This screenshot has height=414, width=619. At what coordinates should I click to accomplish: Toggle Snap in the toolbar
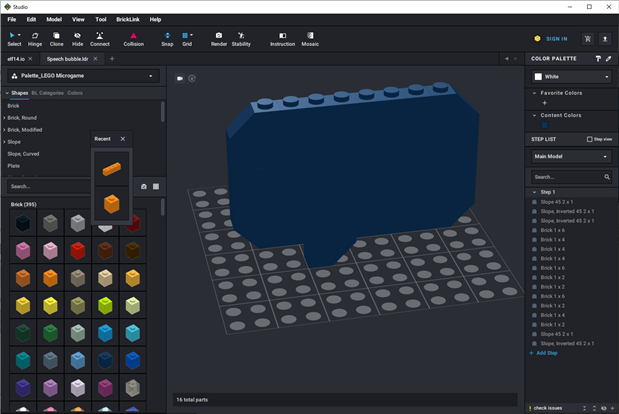(167, 39)
